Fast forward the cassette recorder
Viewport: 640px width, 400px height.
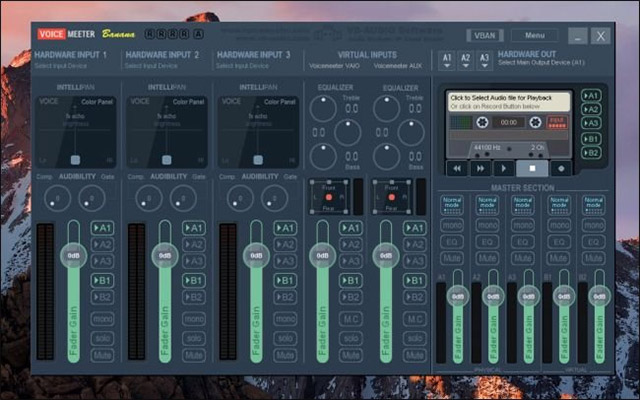point(480,168)
